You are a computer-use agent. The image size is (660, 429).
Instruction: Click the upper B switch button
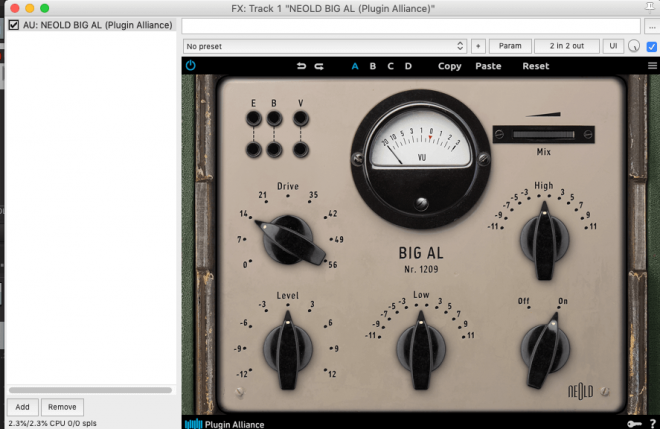click(274, 119)
